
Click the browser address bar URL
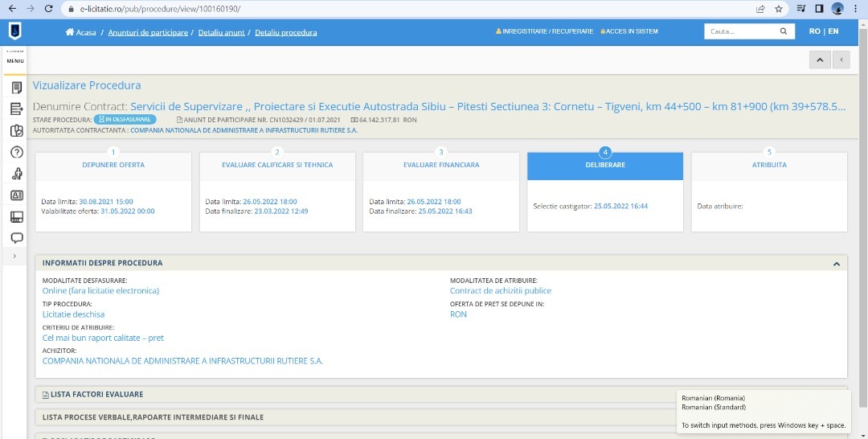(x=161, y=9)
